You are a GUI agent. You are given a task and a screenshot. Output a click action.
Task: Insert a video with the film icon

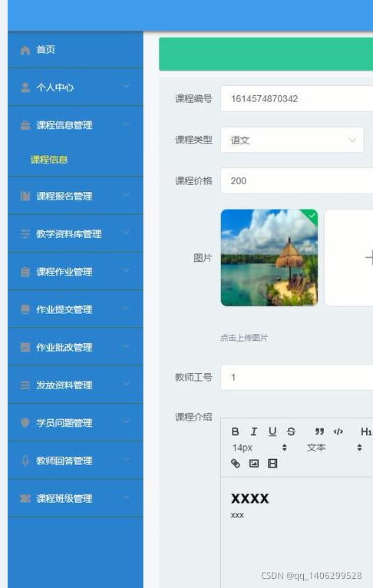coord(272,464)
